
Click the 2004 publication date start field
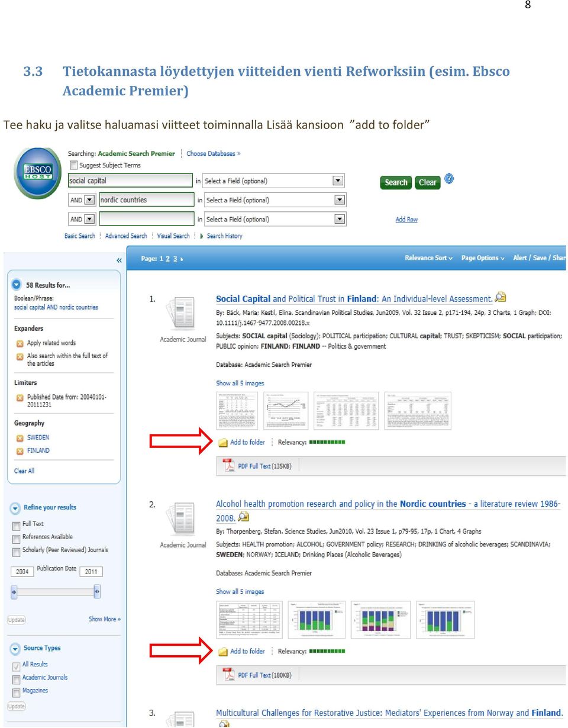tap(22, 572)
